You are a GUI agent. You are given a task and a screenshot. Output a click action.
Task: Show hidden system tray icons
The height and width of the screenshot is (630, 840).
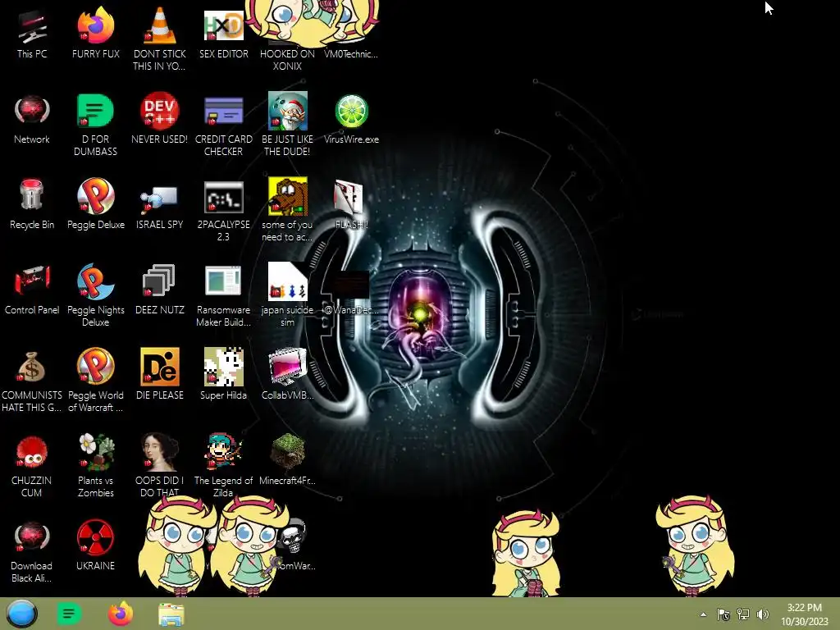tap(703, 614)
